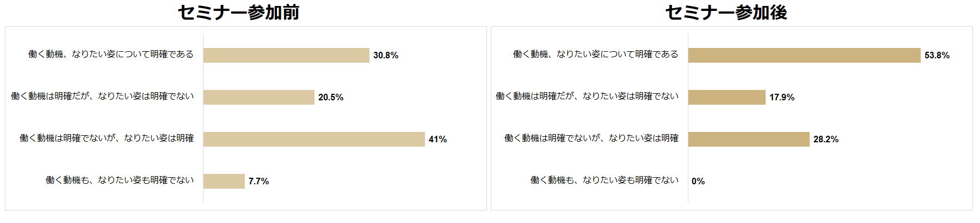Click 参加前 label 働く動機は明確だが、なりたい姿は明確でない
The width and height of the screenshot is (980, 223).
pos(102,96)
